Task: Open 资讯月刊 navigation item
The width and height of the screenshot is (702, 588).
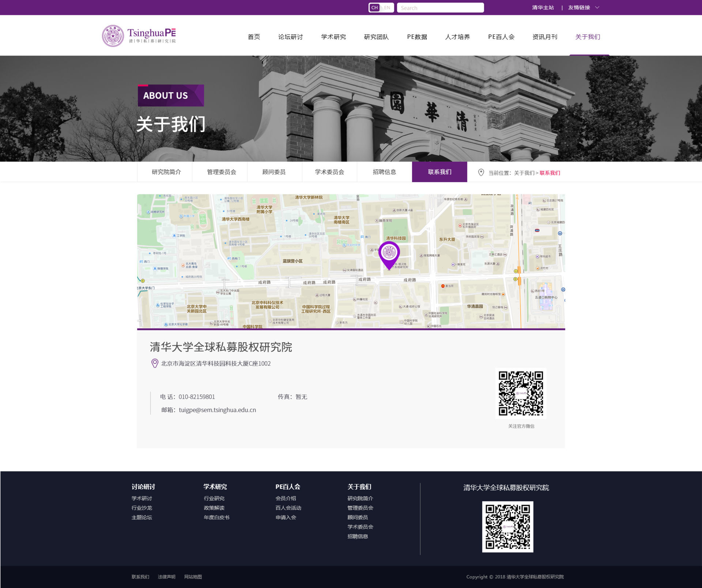Action: pyautogui.click(x=545, y=37)
